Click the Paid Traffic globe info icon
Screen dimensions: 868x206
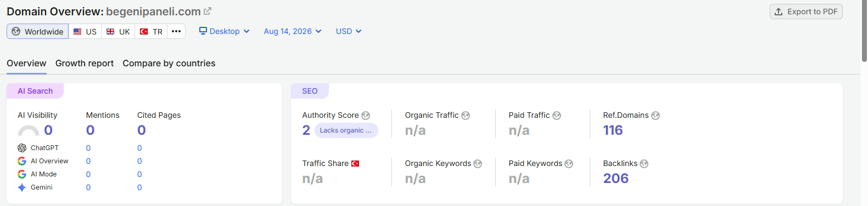pos(557,116)
